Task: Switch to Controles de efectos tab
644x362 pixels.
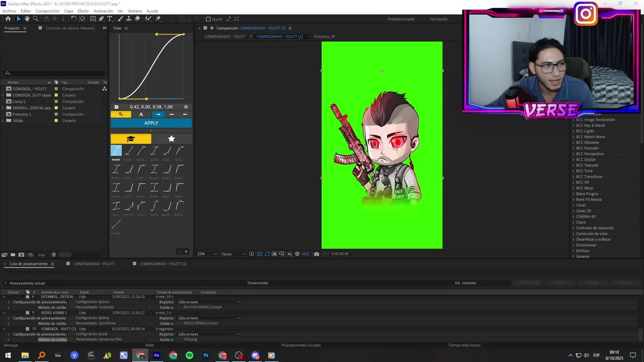Action: click(70, 28)
